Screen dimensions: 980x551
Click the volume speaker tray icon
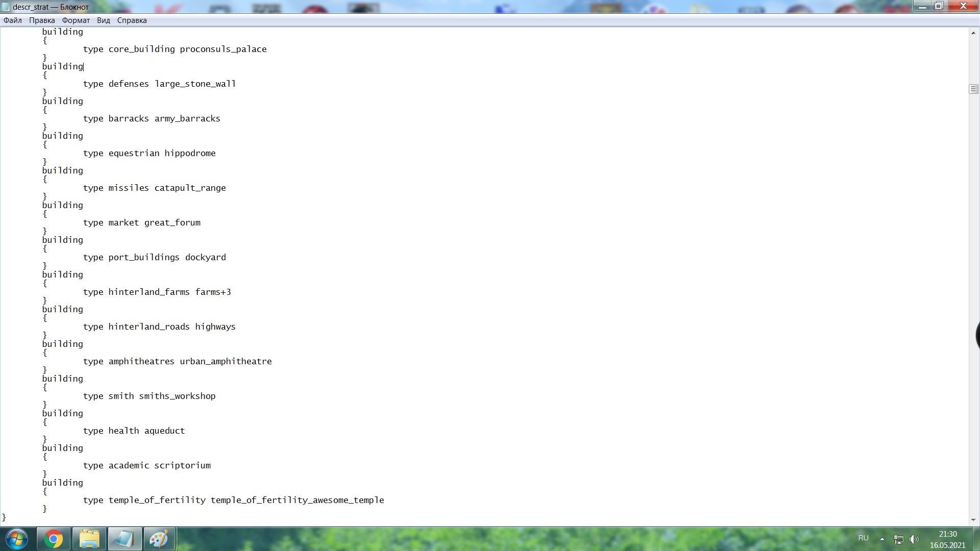(x=914, y=539)
